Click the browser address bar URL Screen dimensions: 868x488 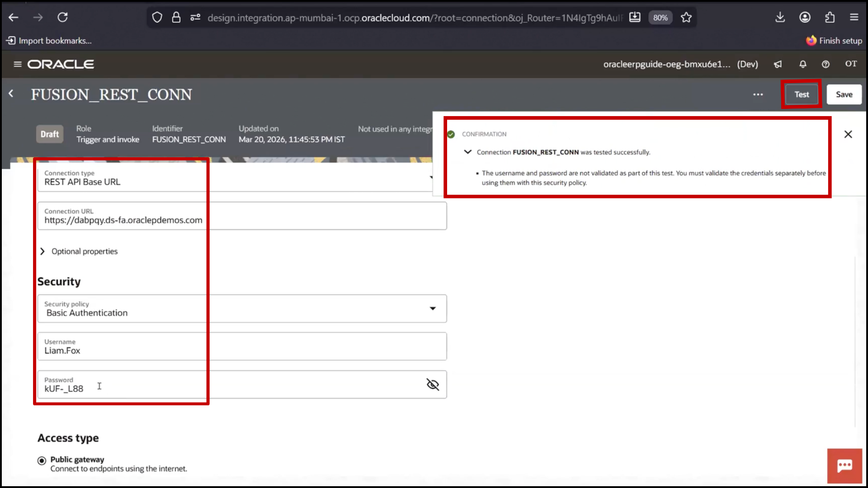[x=415, y=18]
